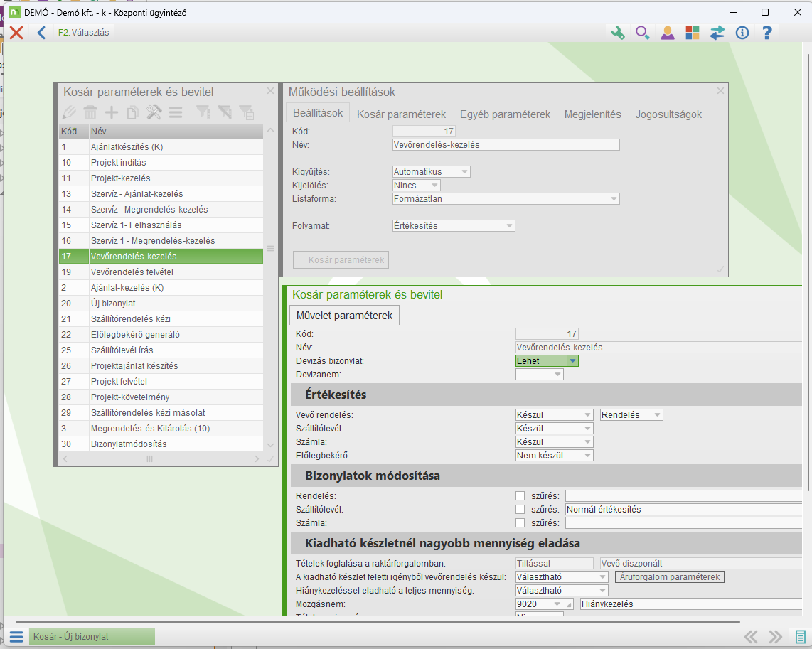Check the Rendelés szűrés checkbox
812x649 pixels.
pyautogui.click(x=520, y=496)
